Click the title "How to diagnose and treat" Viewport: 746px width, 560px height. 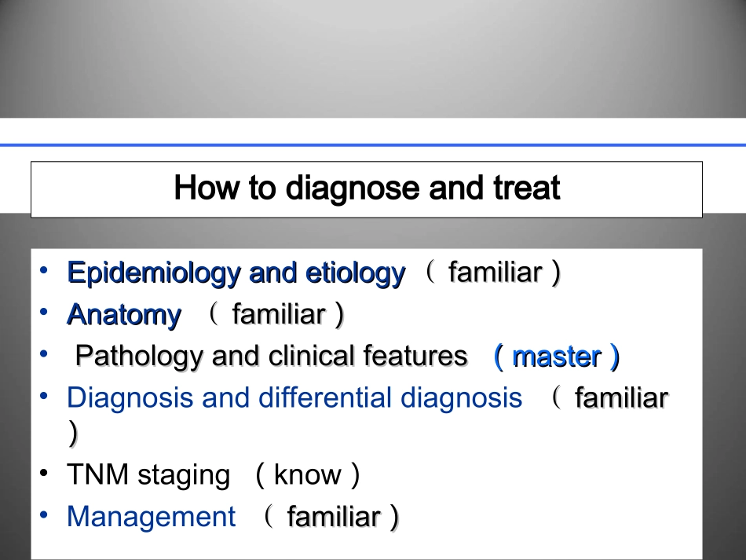click(x=367, y=188)
